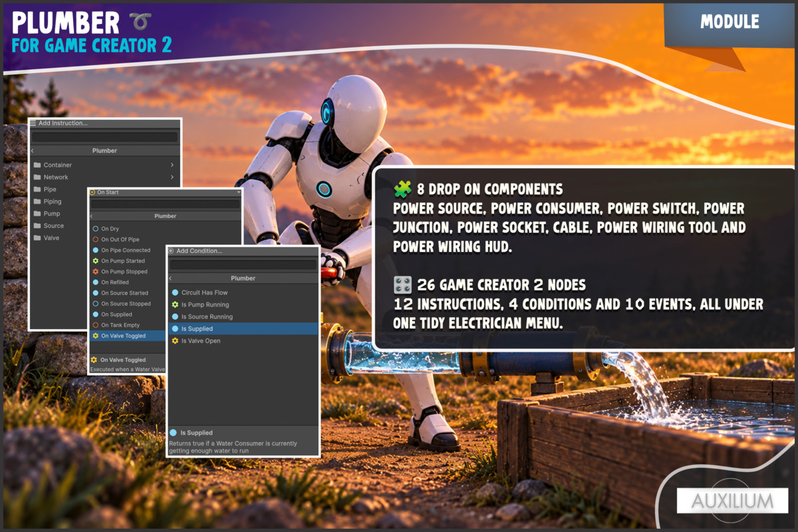798x532 pixels.
Task: Click the On Pump Started gear icon
Action: click(96, 261)
